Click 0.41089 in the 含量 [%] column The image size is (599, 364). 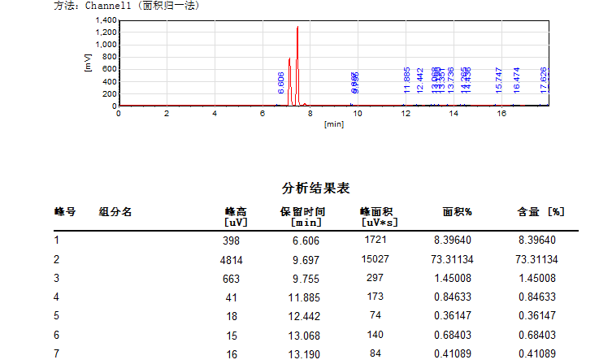coord(536,353)
